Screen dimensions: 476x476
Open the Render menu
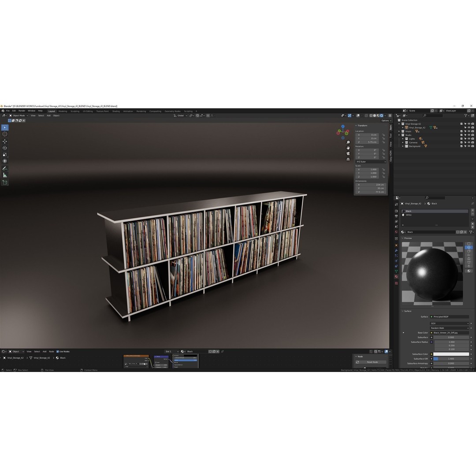21,111
